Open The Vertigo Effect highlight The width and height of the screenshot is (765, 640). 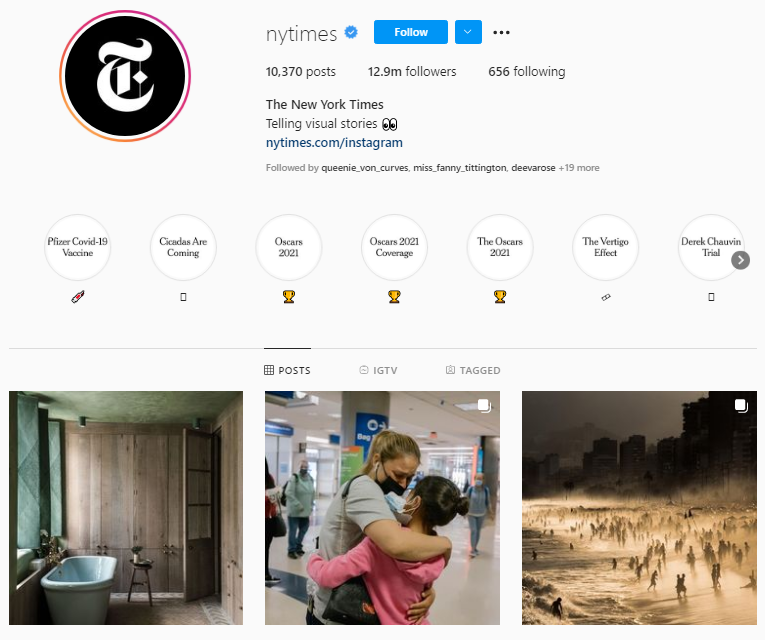coord(605,247)
